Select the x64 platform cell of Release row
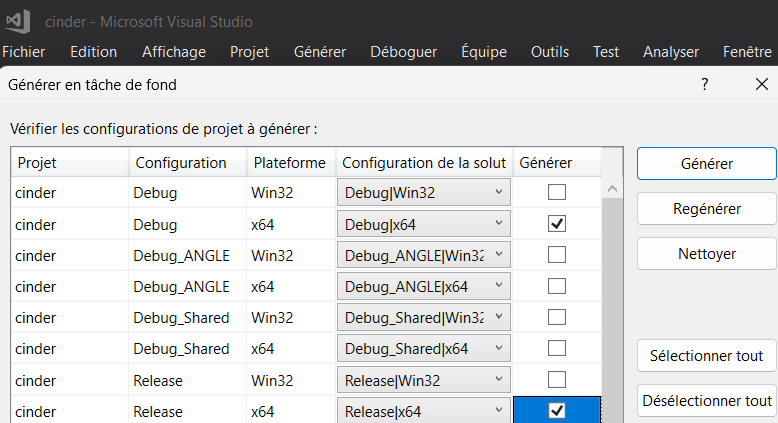This screenshot has height=423, width=778. coord(291,412)
